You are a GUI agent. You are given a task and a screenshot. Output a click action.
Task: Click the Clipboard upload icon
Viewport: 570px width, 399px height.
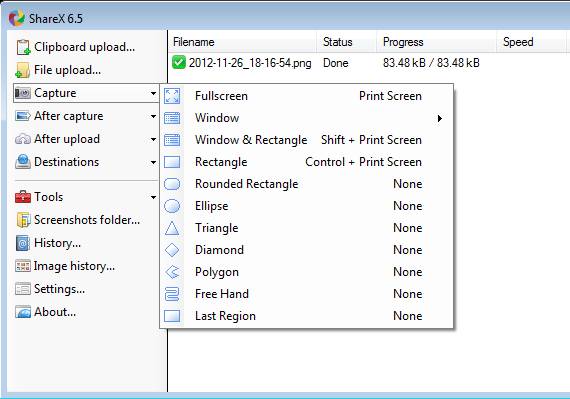23,47
